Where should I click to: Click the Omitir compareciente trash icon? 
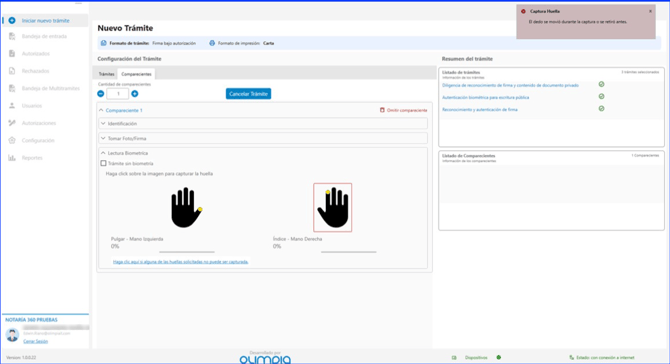tap(382, 110)
